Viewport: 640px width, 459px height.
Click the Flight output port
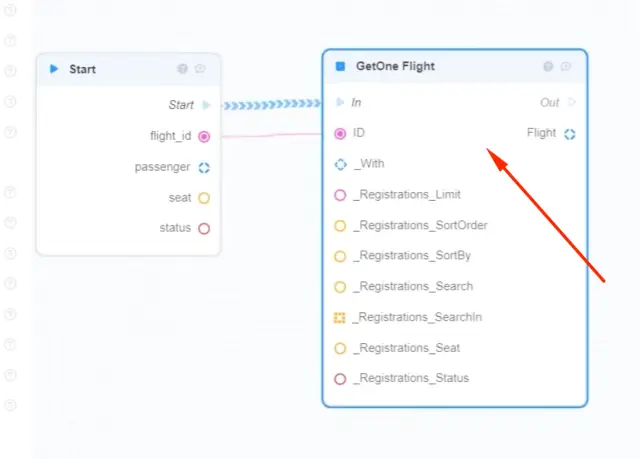(x=570, y=133)
